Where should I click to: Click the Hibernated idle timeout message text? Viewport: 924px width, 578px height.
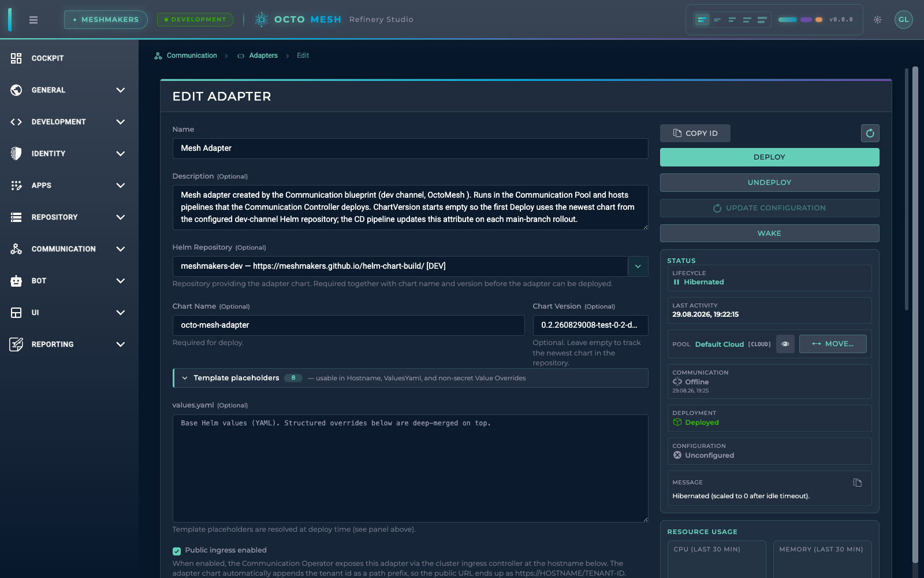(x=741, y=496)
